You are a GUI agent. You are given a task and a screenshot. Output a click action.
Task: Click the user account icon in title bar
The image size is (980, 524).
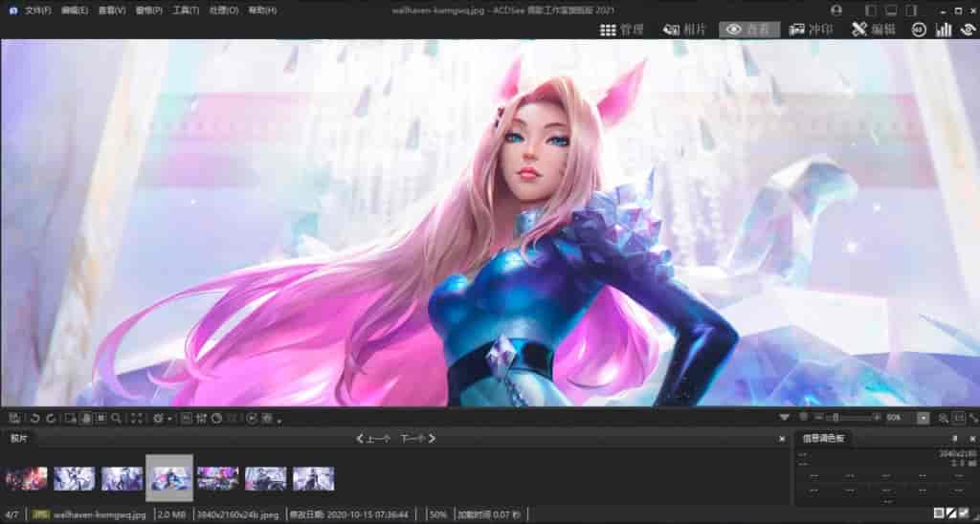837,10
